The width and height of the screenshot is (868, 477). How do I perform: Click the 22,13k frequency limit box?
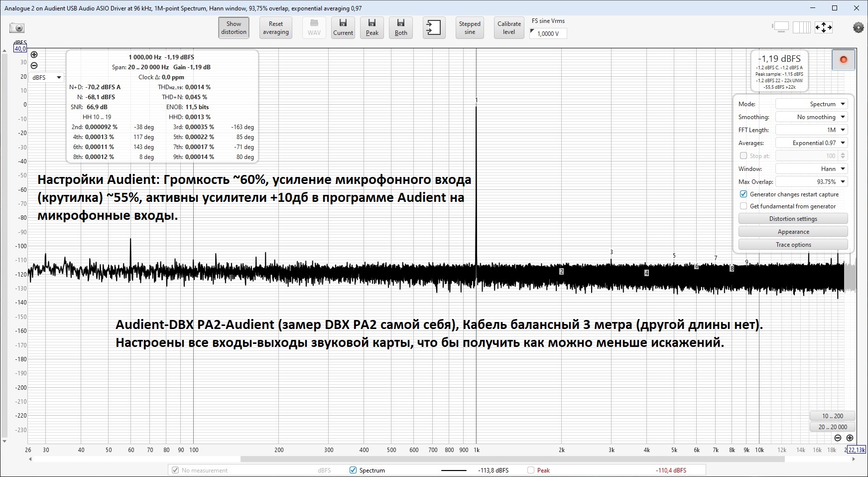tap(857, 450)
